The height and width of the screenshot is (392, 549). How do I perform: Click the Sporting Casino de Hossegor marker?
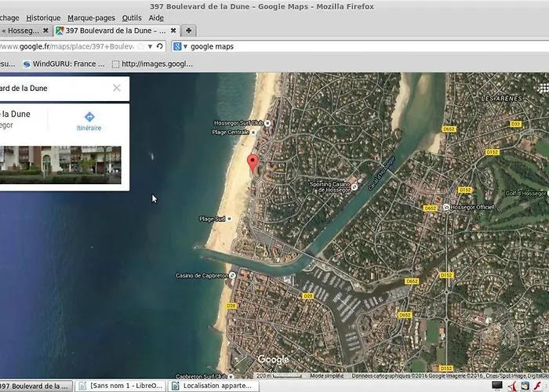coord(354,187)
